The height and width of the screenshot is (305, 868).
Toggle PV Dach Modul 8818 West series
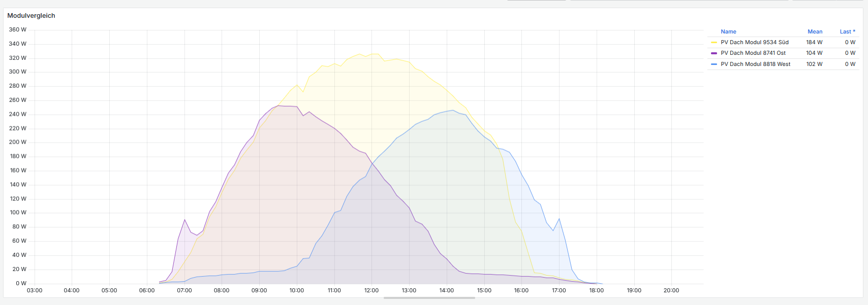pos(755,64)
